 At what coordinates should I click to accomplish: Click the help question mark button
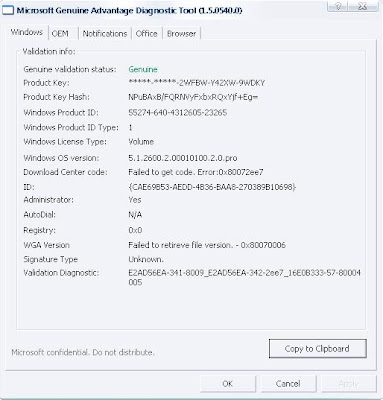pos(339,7)
